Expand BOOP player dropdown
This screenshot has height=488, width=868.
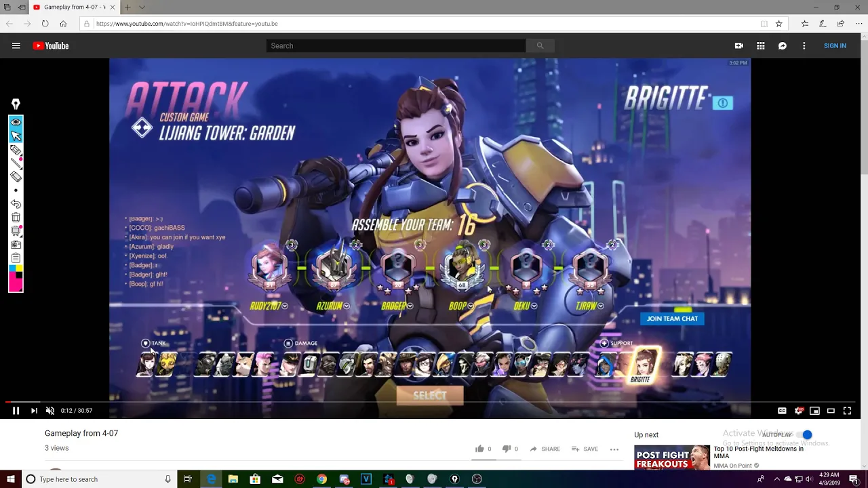coord(471,306)
